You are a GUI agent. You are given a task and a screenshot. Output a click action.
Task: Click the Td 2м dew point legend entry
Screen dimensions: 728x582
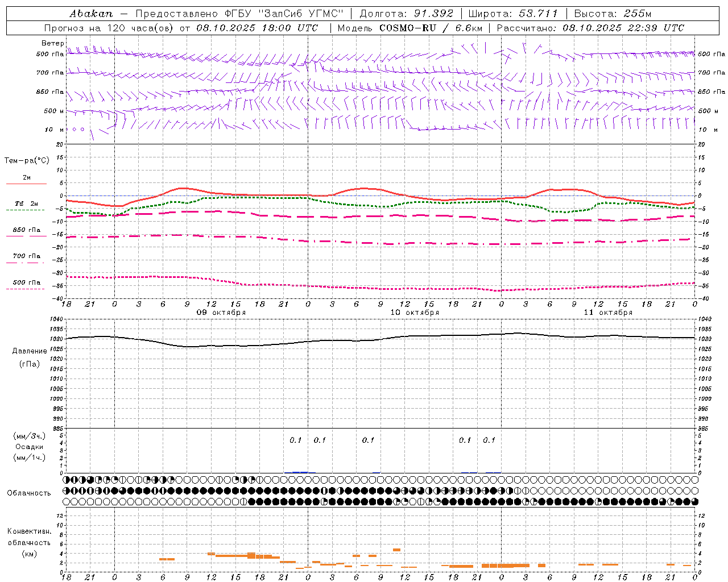point(26,203)
